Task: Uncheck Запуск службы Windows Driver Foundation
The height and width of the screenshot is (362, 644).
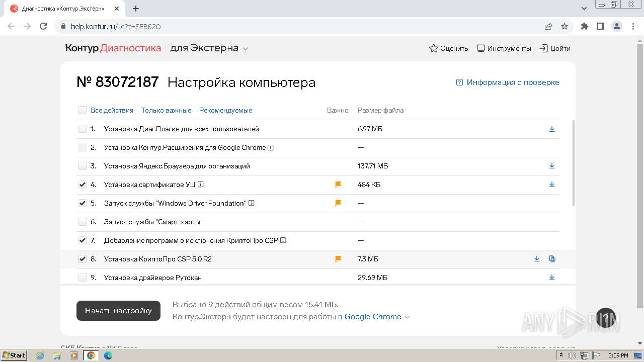Action: pos(83,203)
